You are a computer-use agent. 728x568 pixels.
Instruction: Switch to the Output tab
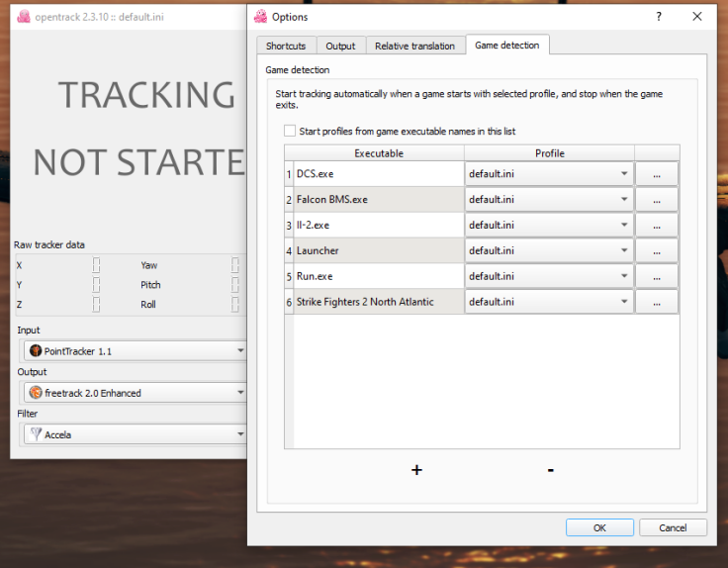pyautogui.click(x=340, y=46)
